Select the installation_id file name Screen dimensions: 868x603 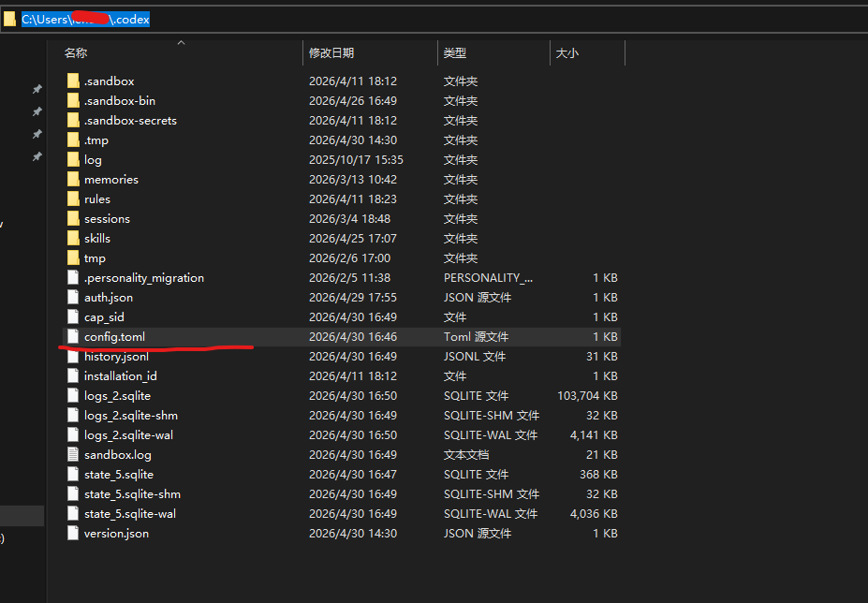pyautogui.click(x=121, y=376)
